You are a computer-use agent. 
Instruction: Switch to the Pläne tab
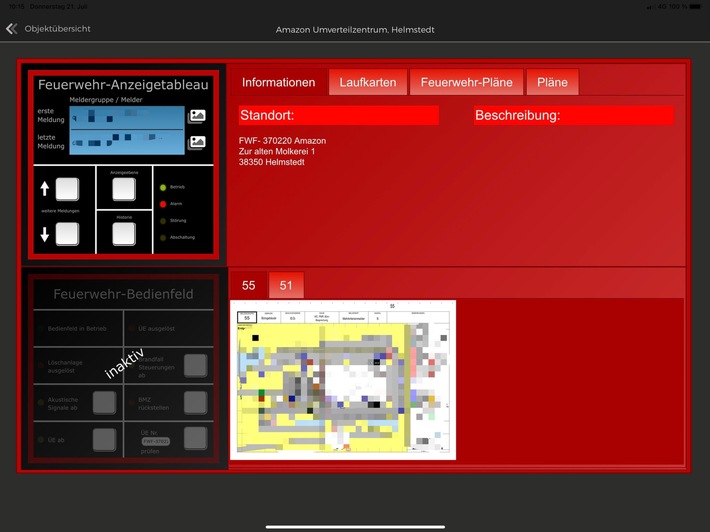552,82
